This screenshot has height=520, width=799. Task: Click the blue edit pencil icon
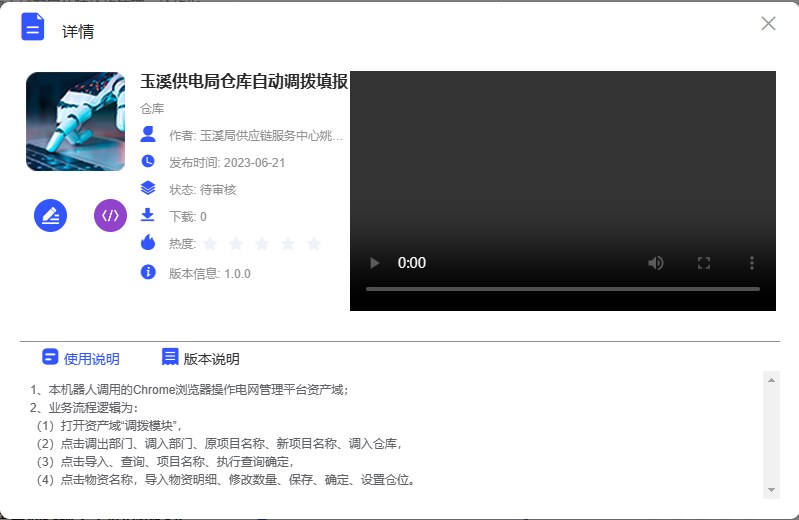coord(50,215)
